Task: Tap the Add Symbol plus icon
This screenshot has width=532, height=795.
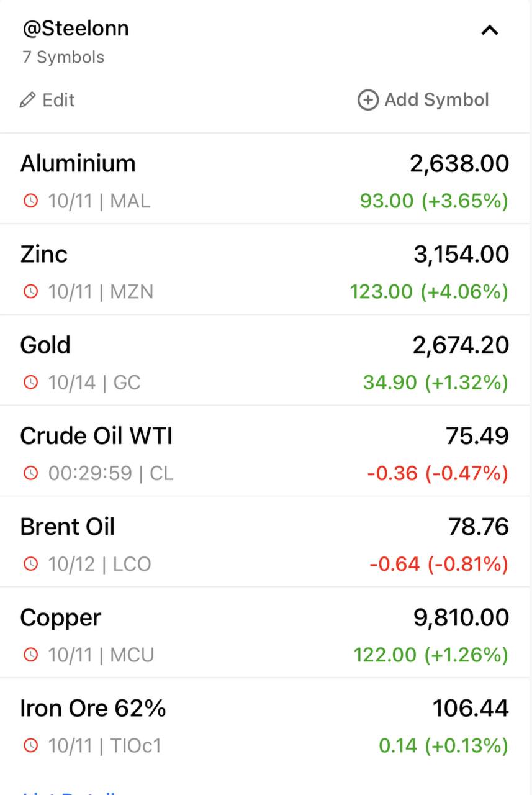Action: click(x=367, y=100)
